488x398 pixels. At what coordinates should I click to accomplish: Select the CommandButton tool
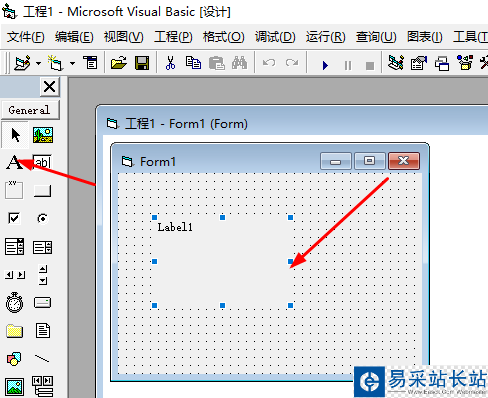43,190
